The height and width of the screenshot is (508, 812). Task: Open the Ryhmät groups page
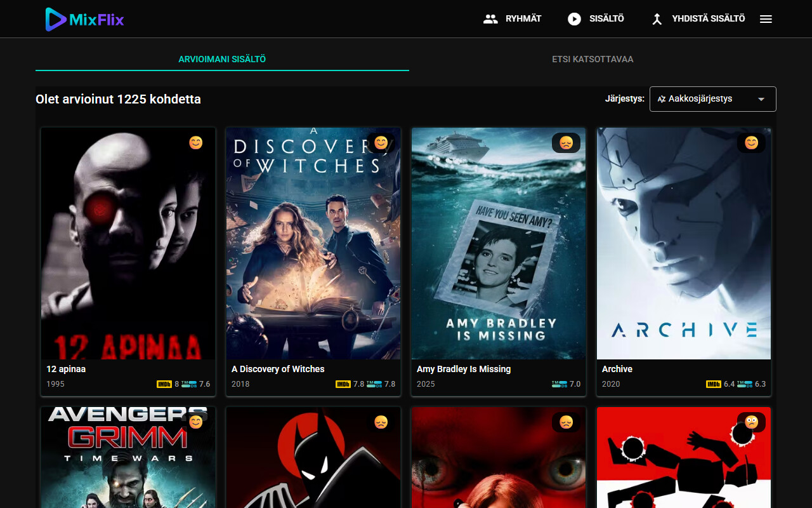[x=512, y=19]
